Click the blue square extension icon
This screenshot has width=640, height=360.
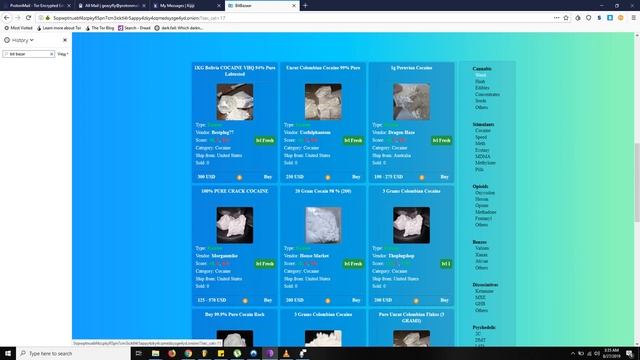(x=610, y=18)
